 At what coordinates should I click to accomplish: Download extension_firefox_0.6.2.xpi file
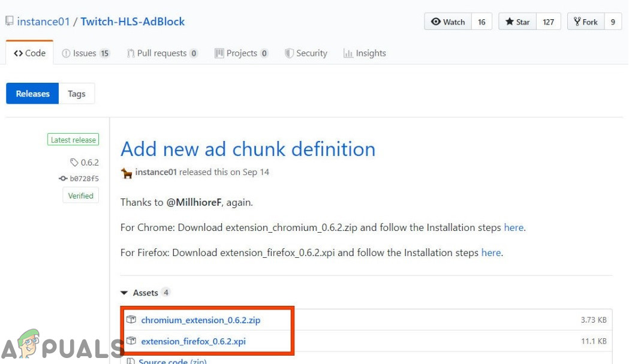[193, 341]
